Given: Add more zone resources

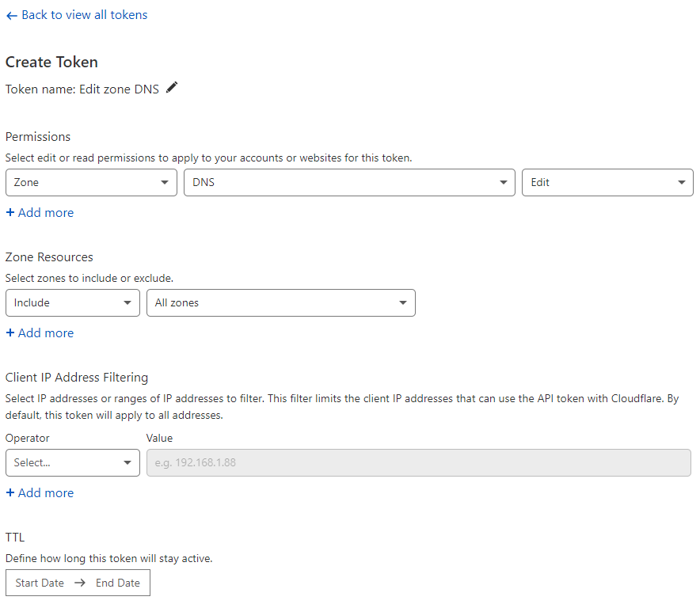Looking at the screenshot, I should 40,333.
